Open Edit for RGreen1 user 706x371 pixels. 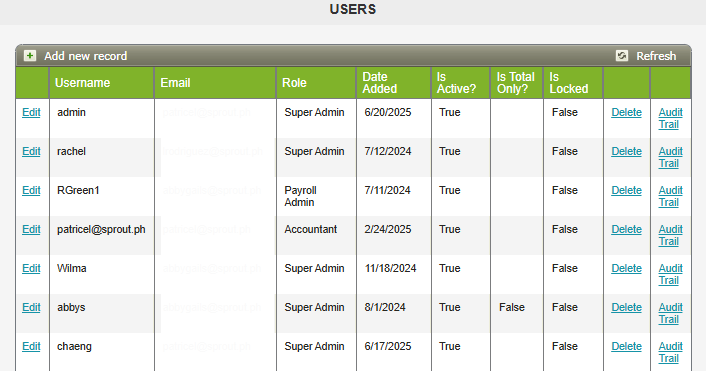pyautogui.click(x=31, y=190)
